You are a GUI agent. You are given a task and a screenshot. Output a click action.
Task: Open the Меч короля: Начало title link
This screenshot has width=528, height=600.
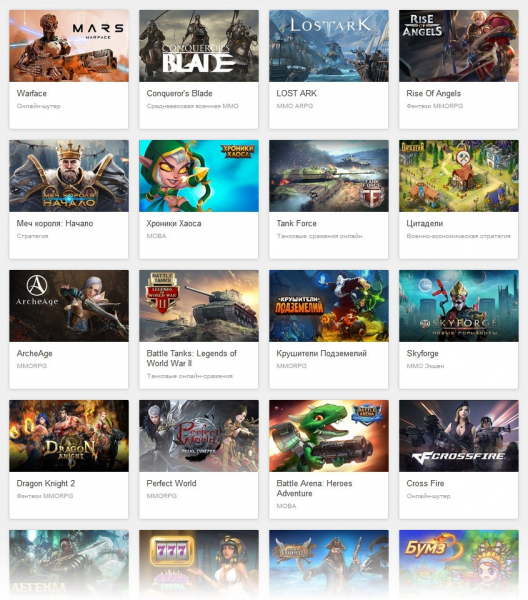[55, 223]
